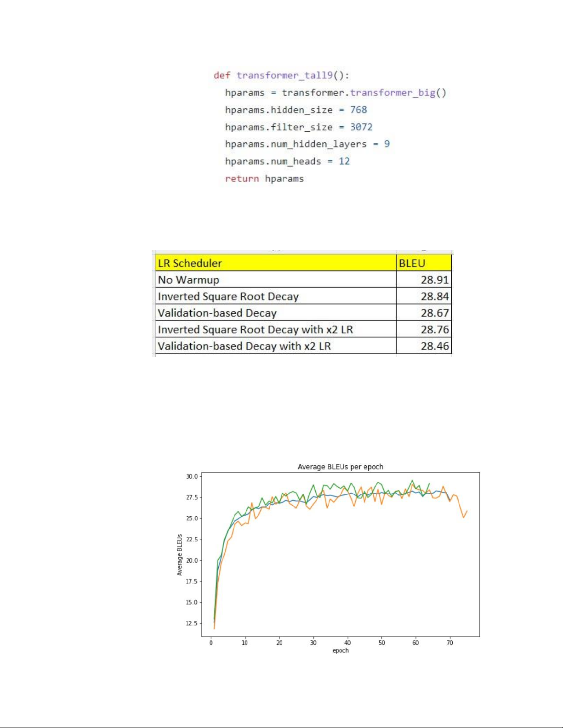The height and width of the screenshot is (728, 563).
Task: Click the yellow BLEU column header
Action: (x=423, y=263)
